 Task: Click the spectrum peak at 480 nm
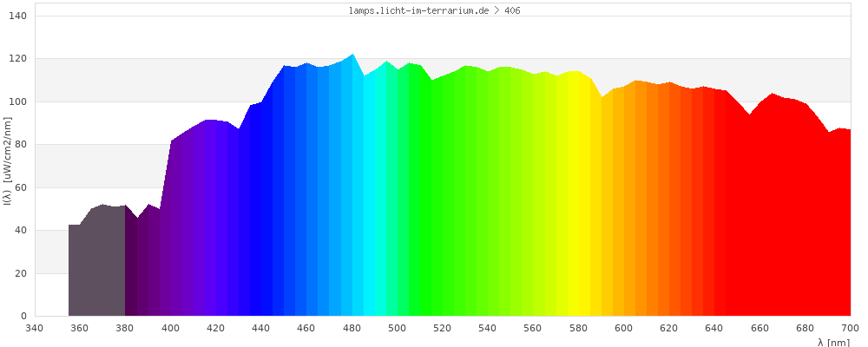[x=352, y=56]
